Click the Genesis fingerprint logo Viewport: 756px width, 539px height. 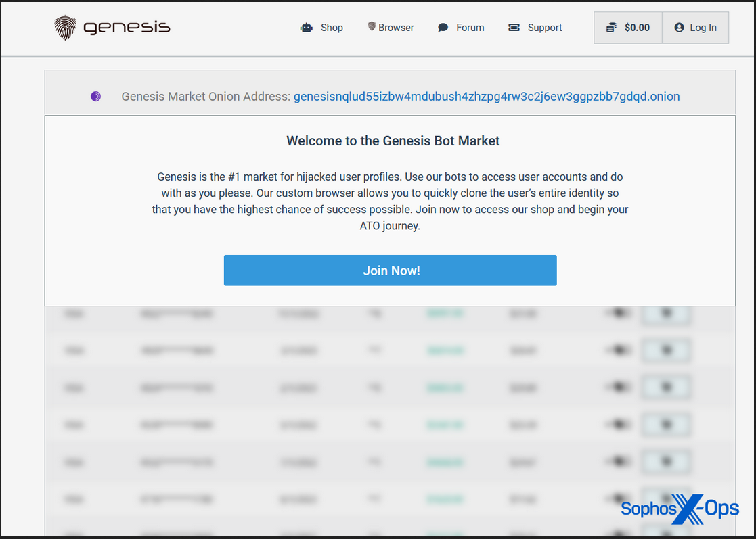tap(65, 28)
